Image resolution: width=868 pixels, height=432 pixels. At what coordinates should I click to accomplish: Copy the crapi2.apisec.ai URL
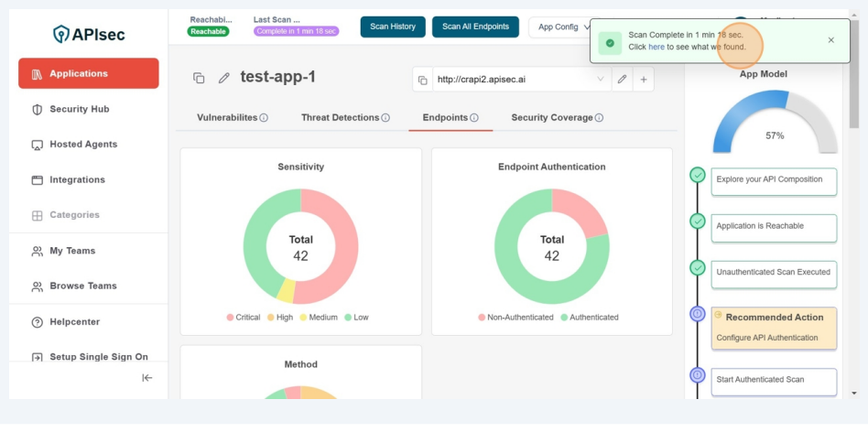coord(422,81)
